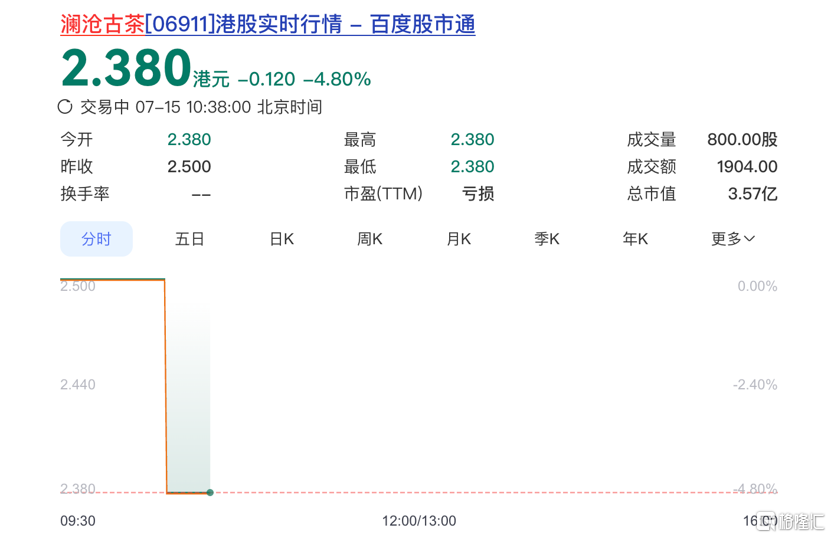Expand the 更多 dropdown

click(x=733, y=239)
